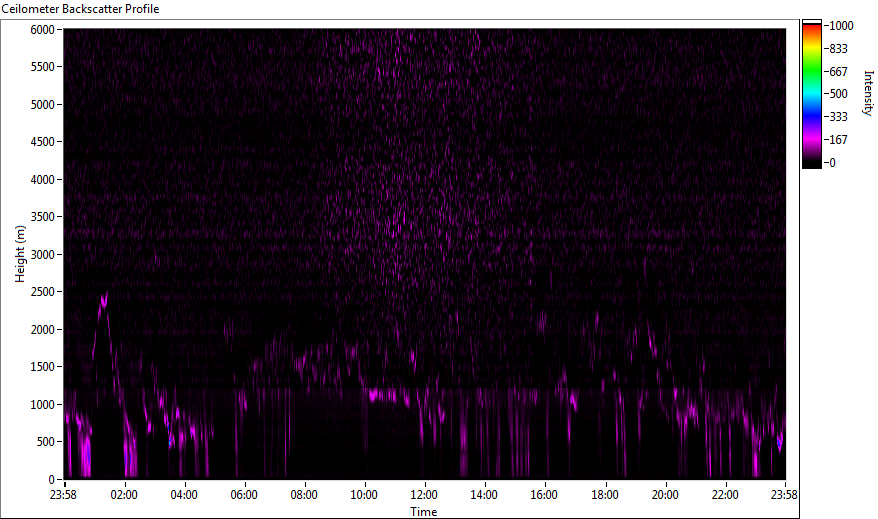878x519 pixels.
Task: Click the 04:00 time axis tick
Action: [x=184, y=495]
